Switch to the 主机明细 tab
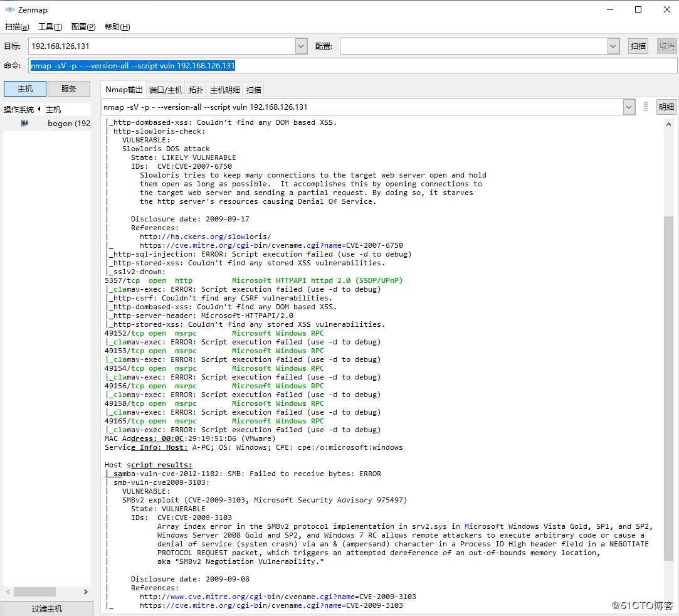This screenshot has height=616, width=679. 224,90
